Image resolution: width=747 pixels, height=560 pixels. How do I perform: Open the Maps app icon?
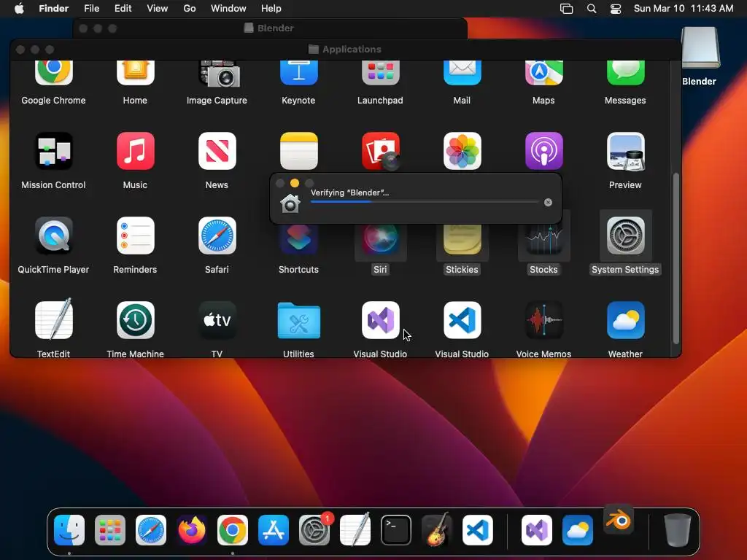(x=543, y=73)
